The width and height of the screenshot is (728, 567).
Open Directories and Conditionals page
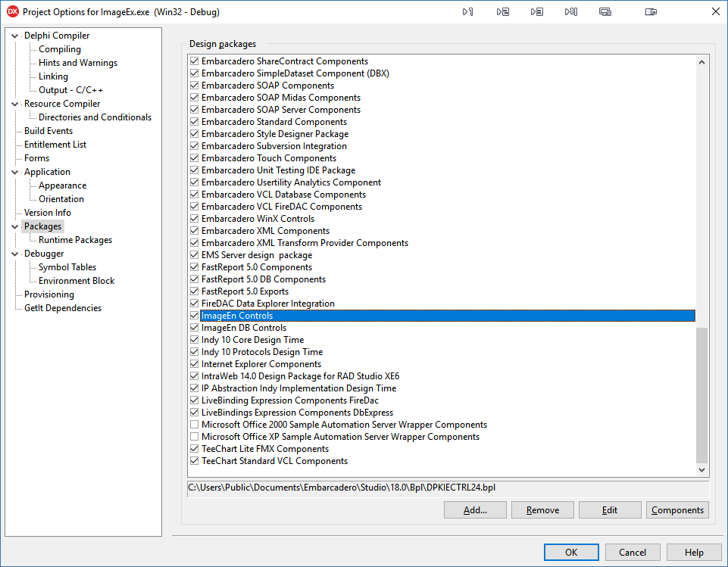click(x=95, y=117)
